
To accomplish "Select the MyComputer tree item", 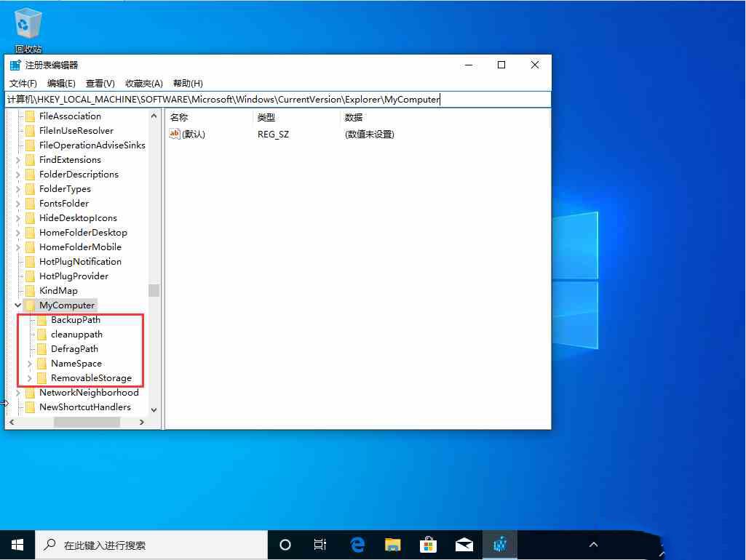I will 67,305.
